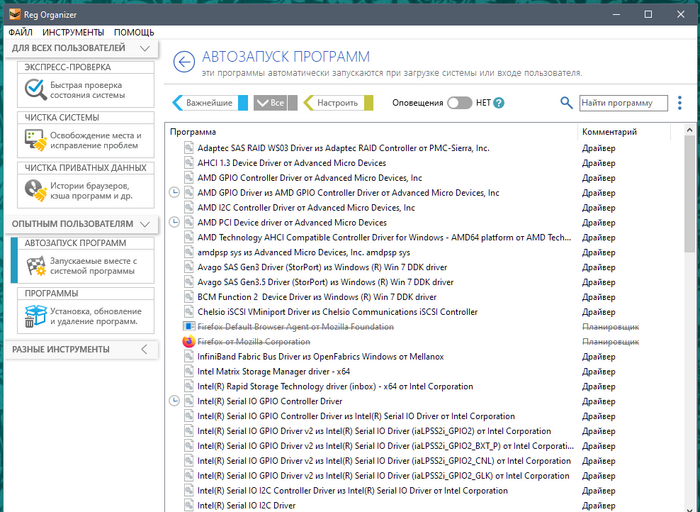Click the Важнейшие filter button
The image size is (700, 512).
click(x=207, y=103)
